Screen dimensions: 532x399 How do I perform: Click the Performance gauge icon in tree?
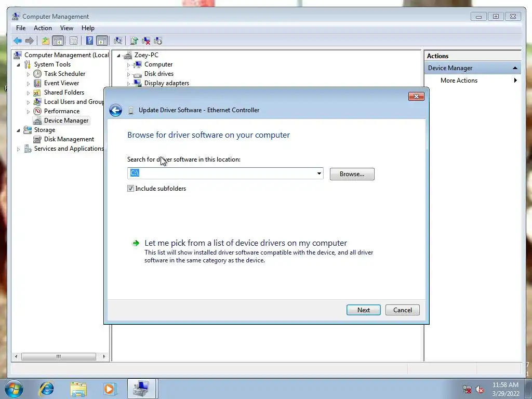[x=37, y=111]
